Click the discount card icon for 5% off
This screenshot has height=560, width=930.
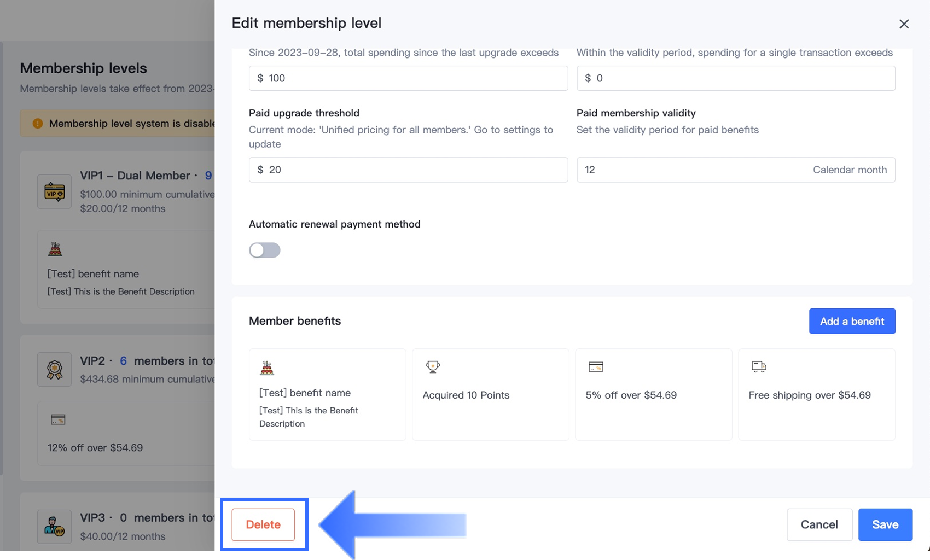pos(596,367)
